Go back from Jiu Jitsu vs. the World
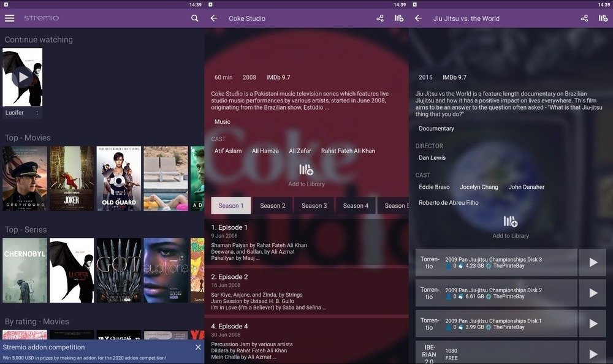 [418, 18]
